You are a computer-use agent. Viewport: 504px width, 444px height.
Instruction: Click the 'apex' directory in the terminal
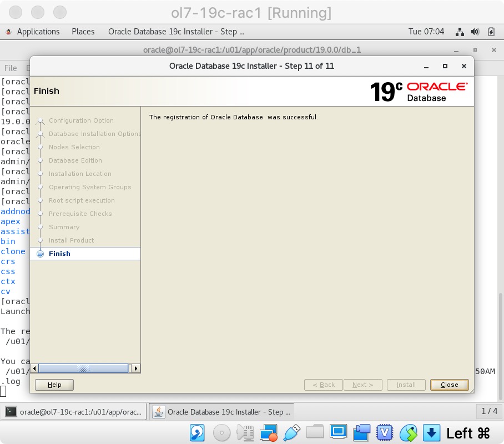(11, 221)
